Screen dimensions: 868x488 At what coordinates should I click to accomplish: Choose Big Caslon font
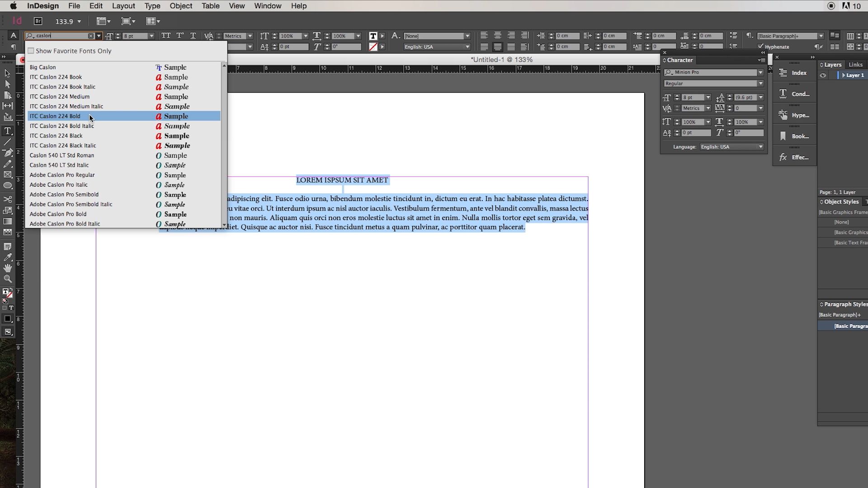click(124, 67)
